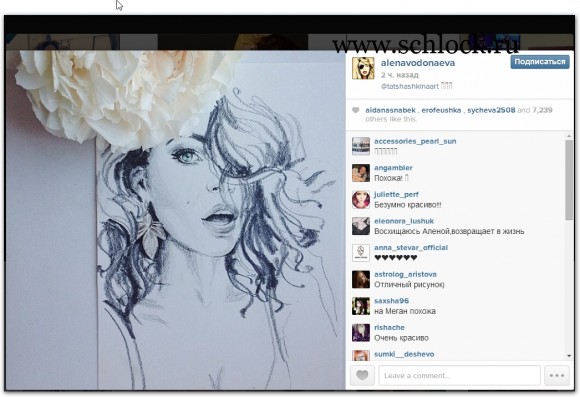Open the alenavodonaeva profile avatar

pyautogui.click(x=363, y=68)
